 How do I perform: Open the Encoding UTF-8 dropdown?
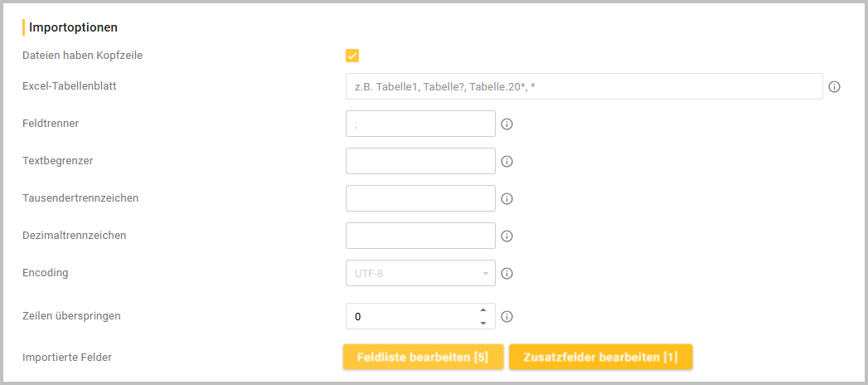pos(420,273)
